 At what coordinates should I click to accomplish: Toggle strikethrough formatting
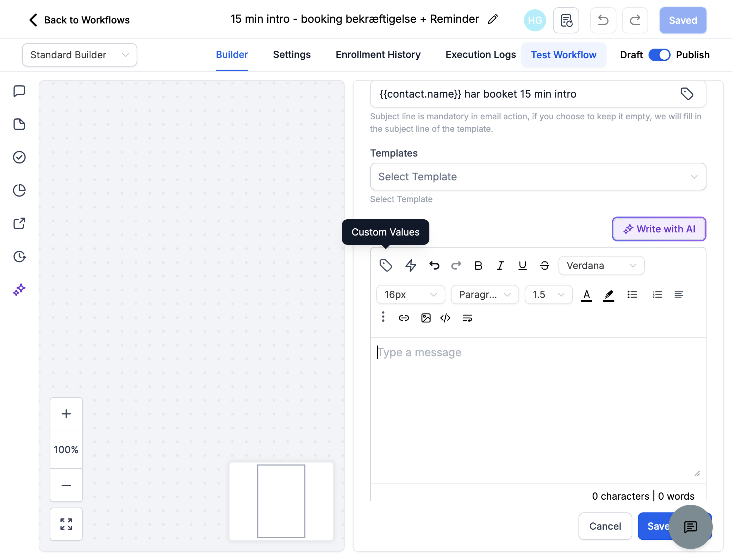click(x=545, y=266)
